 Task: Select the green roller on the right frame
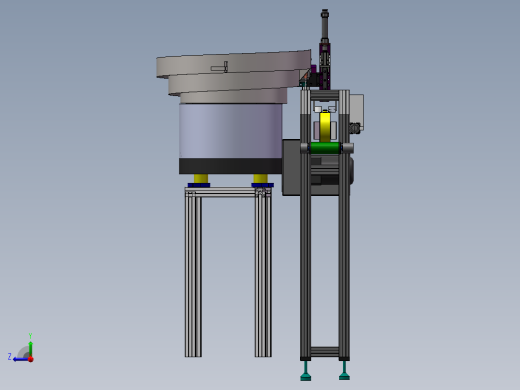click(325, 148)
